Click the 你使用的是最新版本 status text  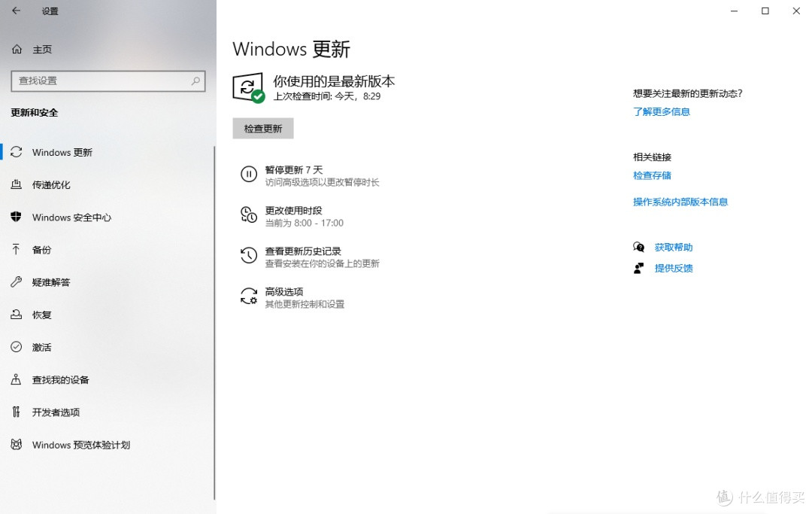(x=334, y=81)
